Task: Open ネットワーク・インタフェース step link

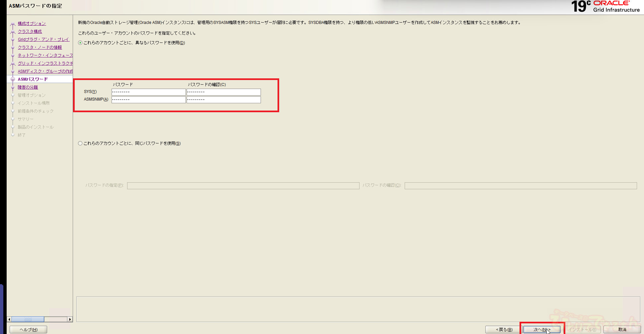Action: (45, 55)
